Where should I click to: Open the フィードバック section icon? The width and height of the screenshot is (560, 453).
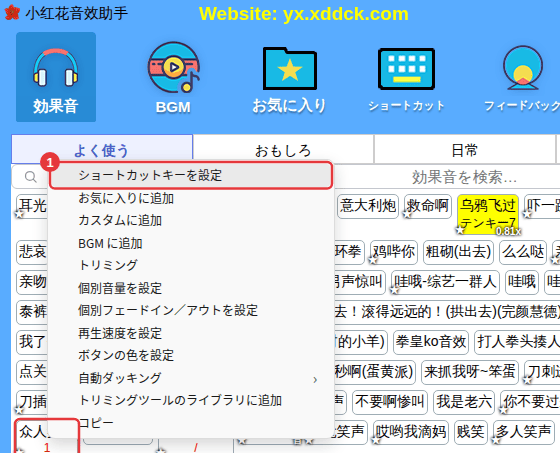click(x=522, y=79)
